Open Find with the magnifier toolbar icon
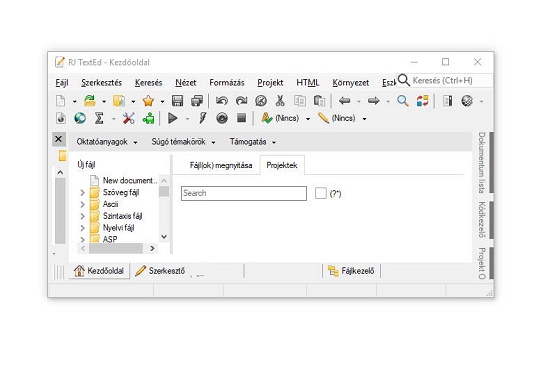 [x=403, y=101]
